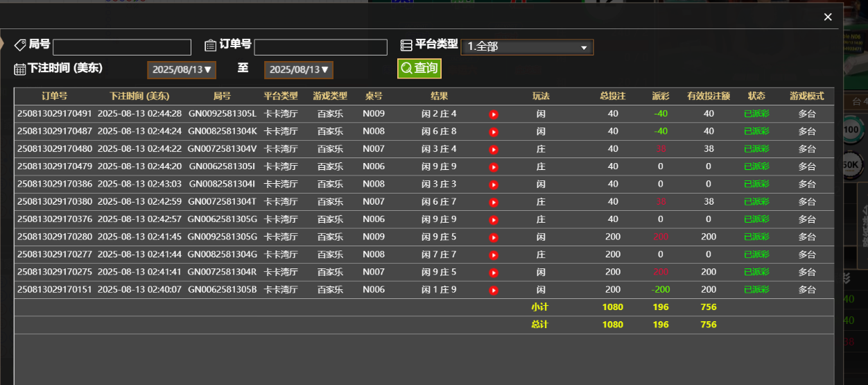Click payout -200 in last row

pyautogui.click(x=661, y=290)
